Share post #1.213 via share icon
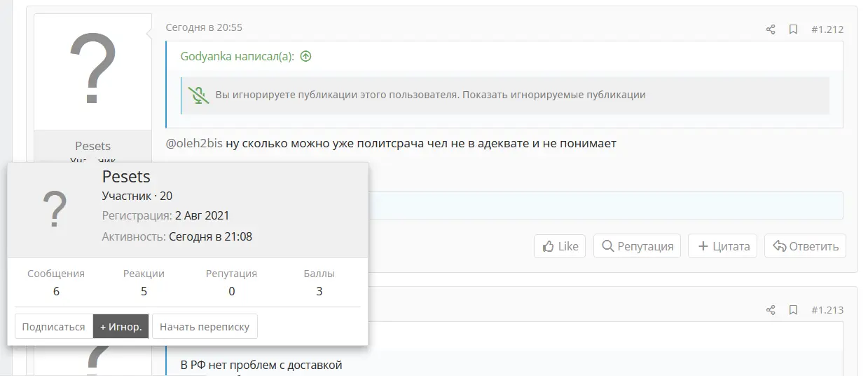Screen dimensions: 868x376 pos(771,310)
